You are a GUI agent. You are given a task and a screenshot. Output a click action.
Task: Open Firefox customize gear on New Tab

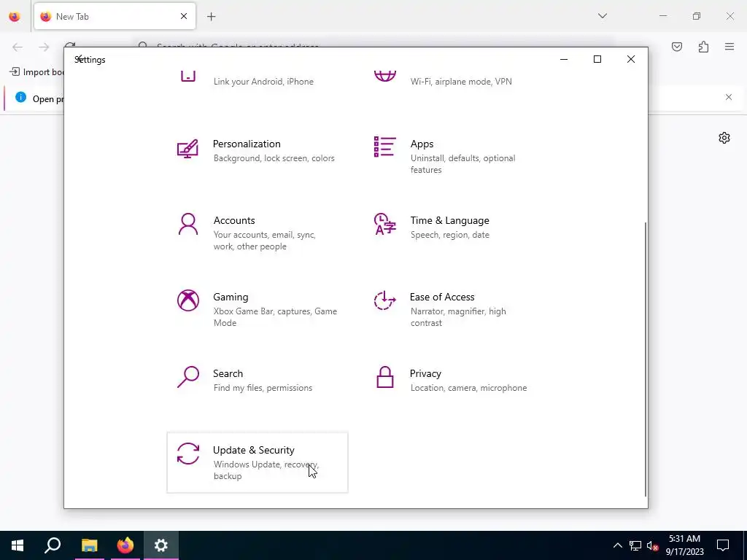[724, 138]
